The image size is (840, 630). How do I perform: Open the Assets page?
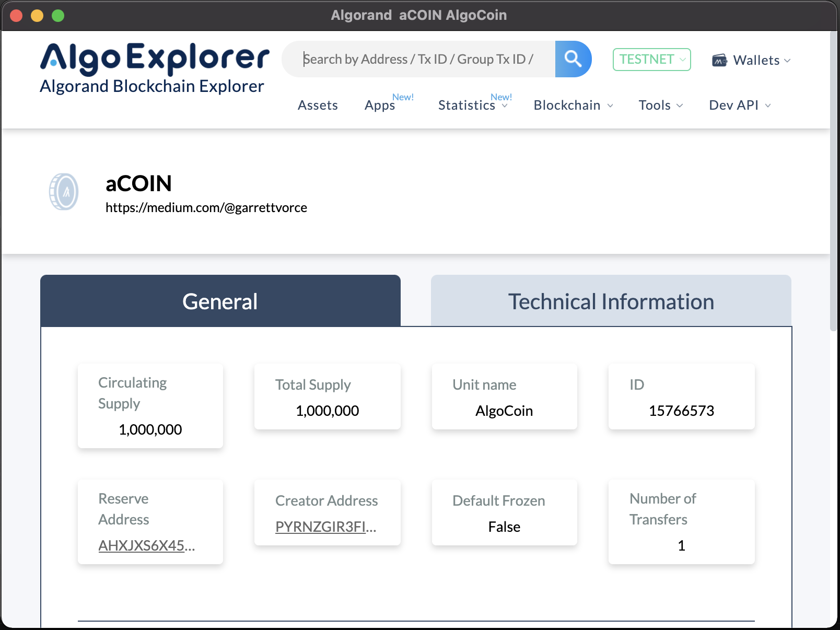pyautogui.click(x=318, y=105)
